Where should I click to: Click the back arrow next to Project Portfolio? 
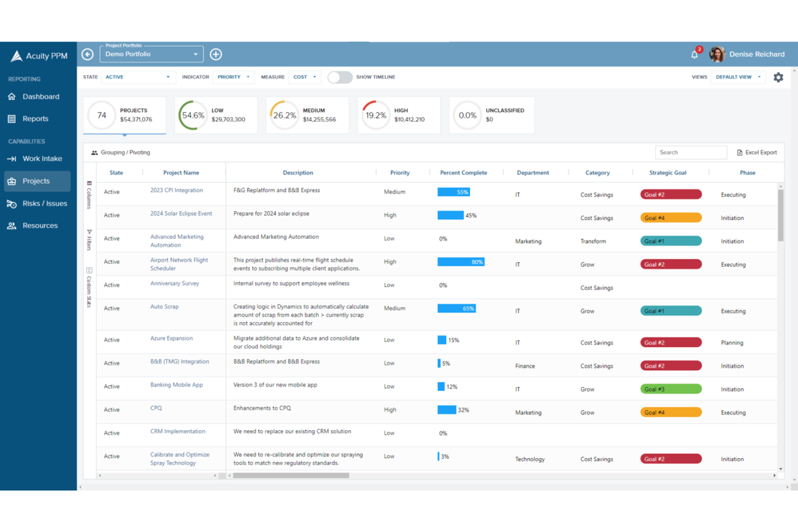[x=87, y=54]
